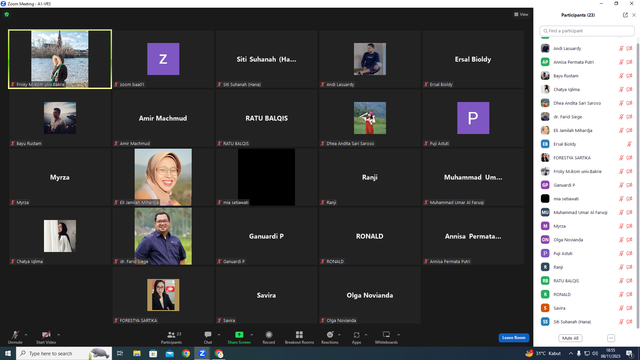The height and width of the screenshot is (360, 640).
Task: Expand options arrow next to Whiteboards
Action: point(398,335)
